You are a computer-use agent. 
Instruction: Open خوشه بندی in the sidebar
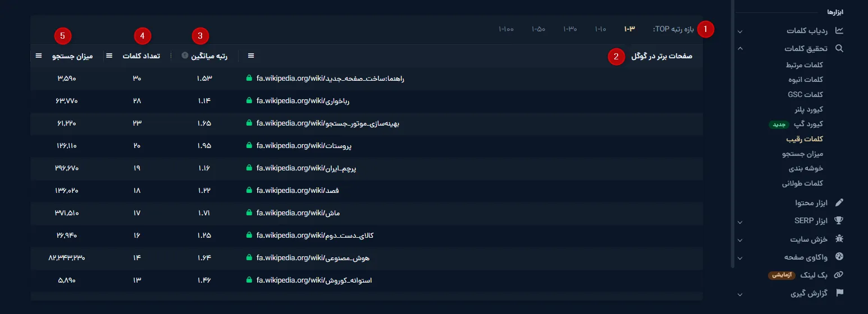click(x=807, y=168)
